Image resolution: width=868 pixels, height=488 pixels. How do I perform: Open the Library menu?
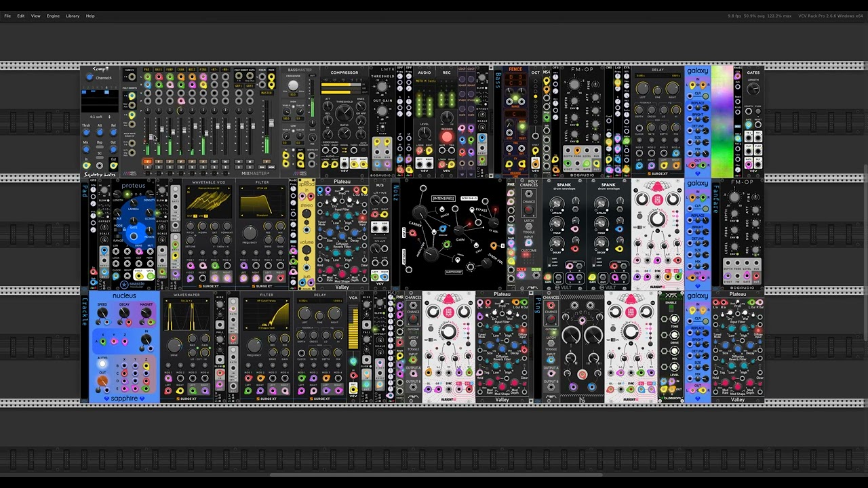(73, 16)
